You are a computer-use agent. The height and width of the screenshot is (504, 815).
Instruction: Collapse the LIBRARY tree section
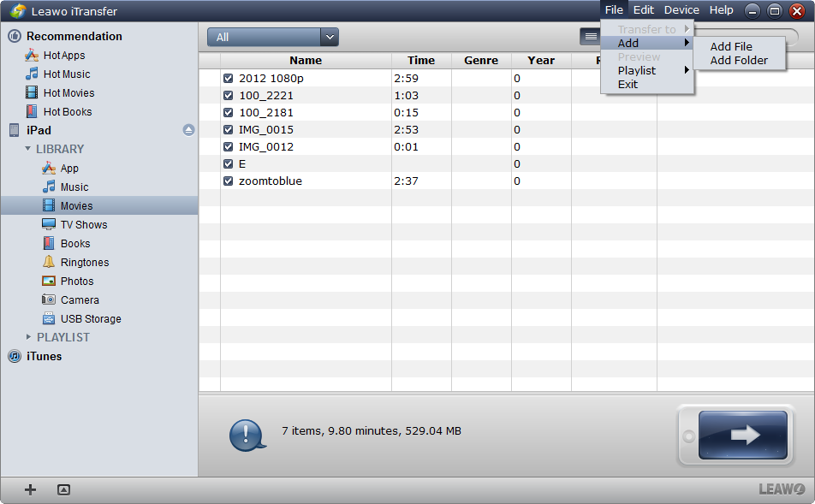tap(28, 149)
